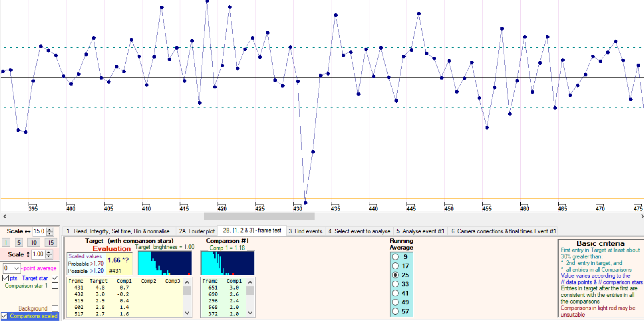Screen dimensions: 644x321
Task: Select running average of 17
Action: tap(396, 266)
